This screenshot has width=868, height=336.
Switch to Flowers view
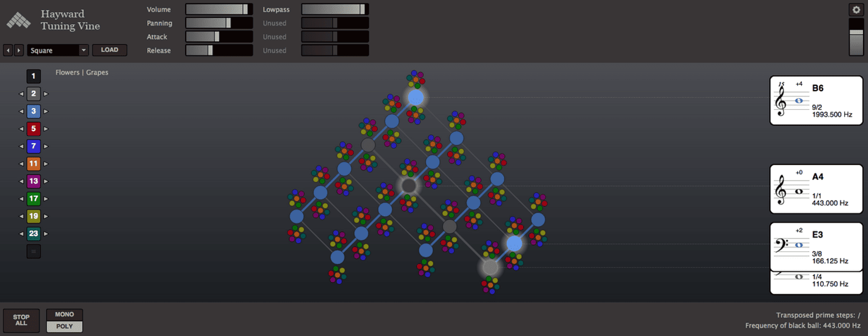[68, 72]
